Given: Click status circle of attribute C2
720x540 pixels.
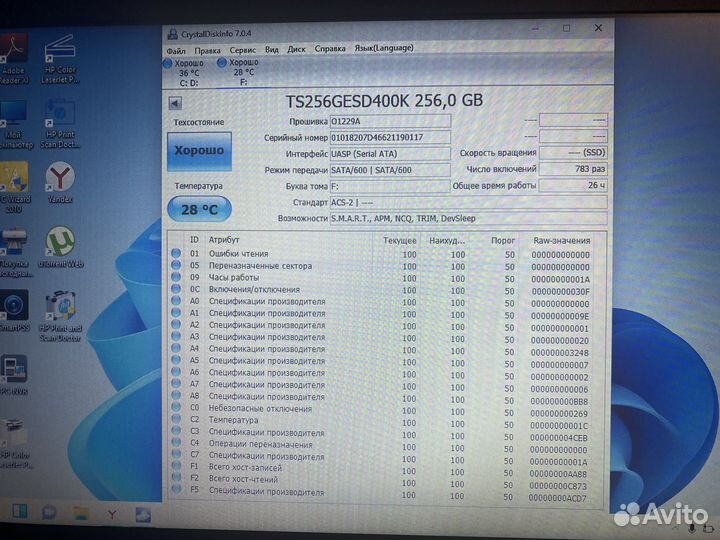Looking at the screenshot, I should 176,418.
